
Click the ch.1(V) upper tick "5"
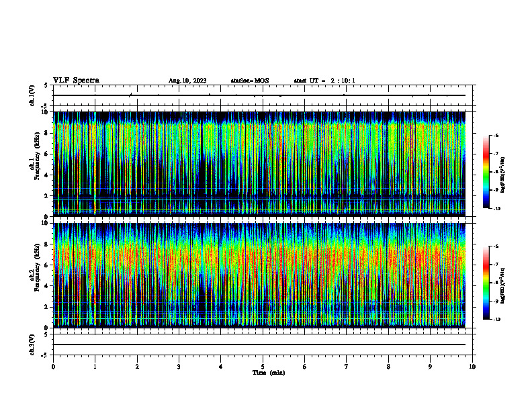click(x=46, y=85)
